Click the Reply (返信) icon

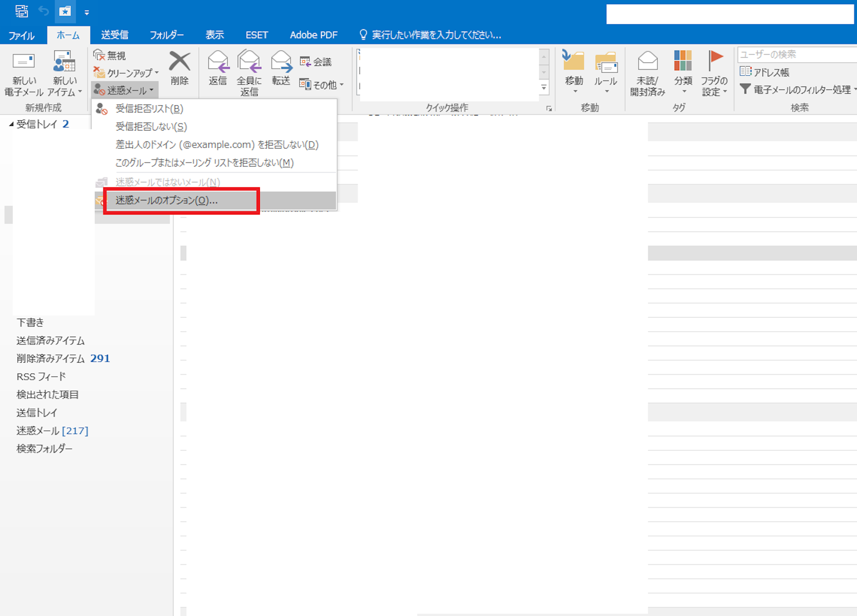tap(218, 62)
